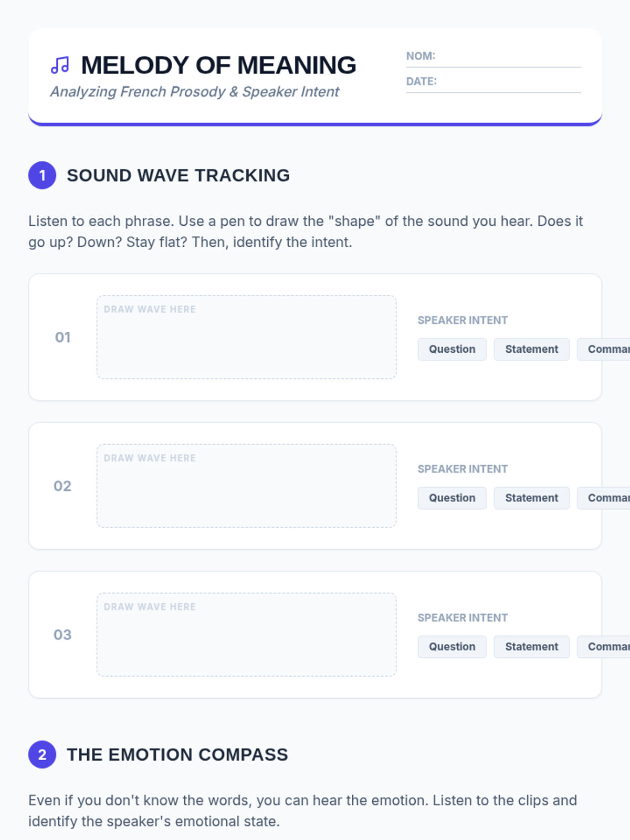
Task: Mark phrase 03 as Question
Action: (x=452, y=647)
